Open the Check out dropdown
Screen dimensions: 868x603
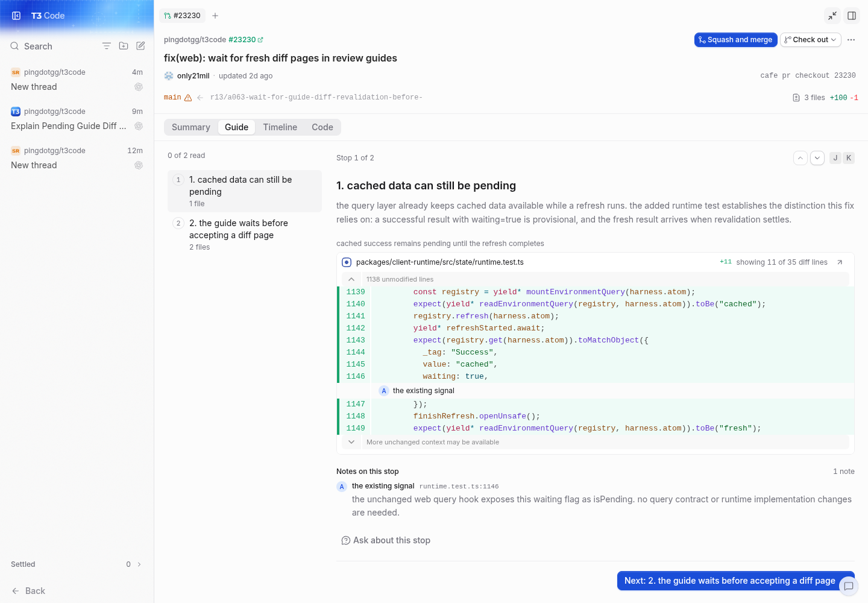[811, 40]
